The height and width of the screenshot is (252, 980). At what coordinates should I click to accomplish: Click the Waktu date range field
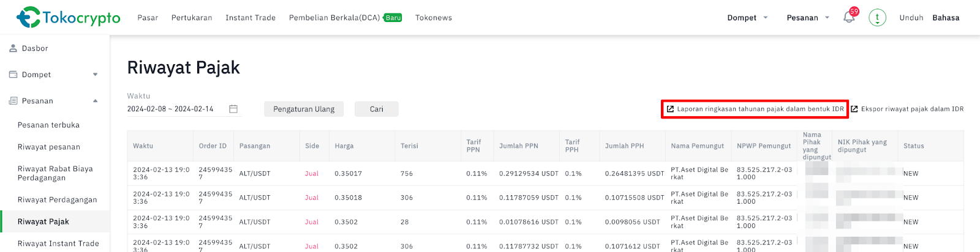click(x=170, y=109)
